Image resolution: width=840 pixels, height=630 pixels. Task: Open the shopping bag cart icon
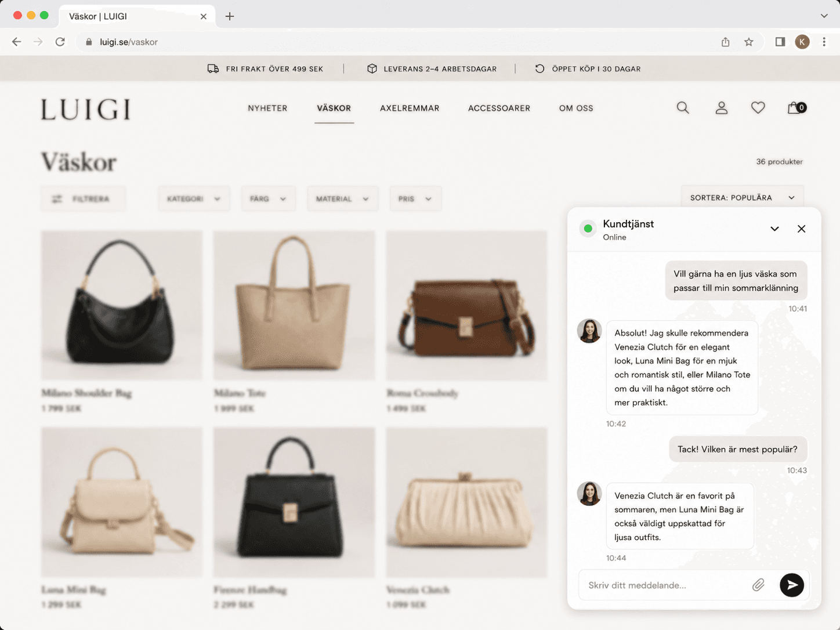point(796,108)
